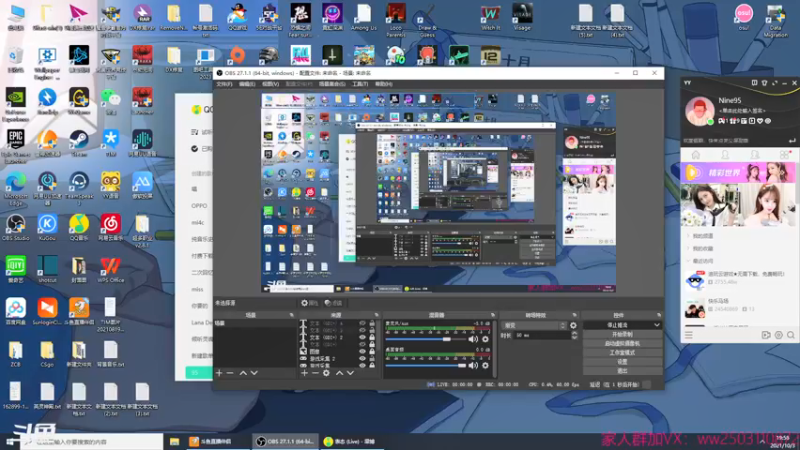Open 帮助(H) menu in OBS
The image size is (800, 450).
click(384, 84)
